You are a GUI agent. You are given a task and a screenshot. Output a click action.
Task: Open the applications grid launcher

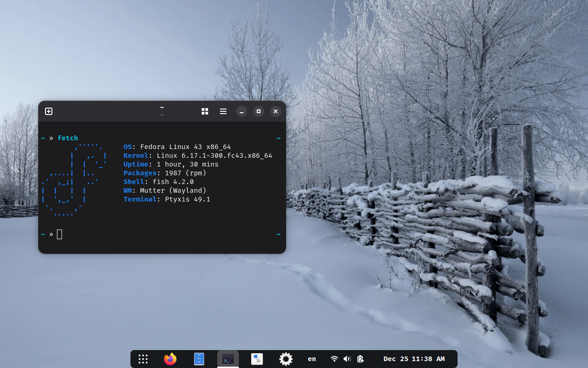(x=143, y=359)
